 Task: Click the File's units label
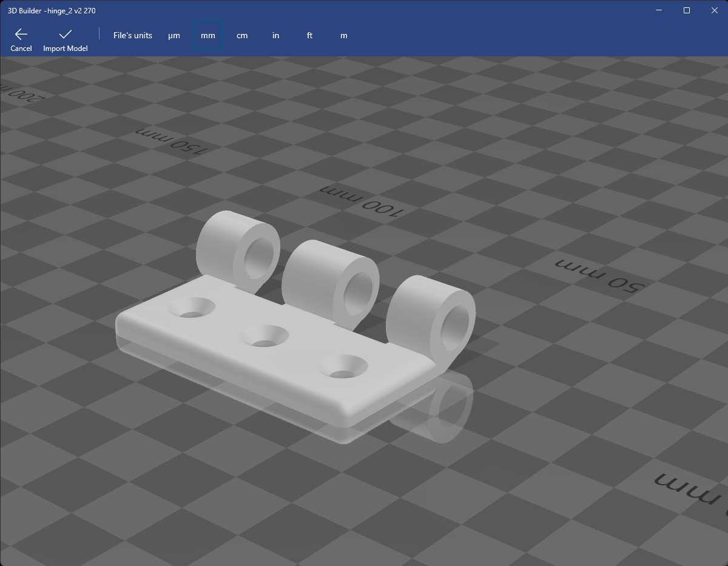click(x=133, y=35)
